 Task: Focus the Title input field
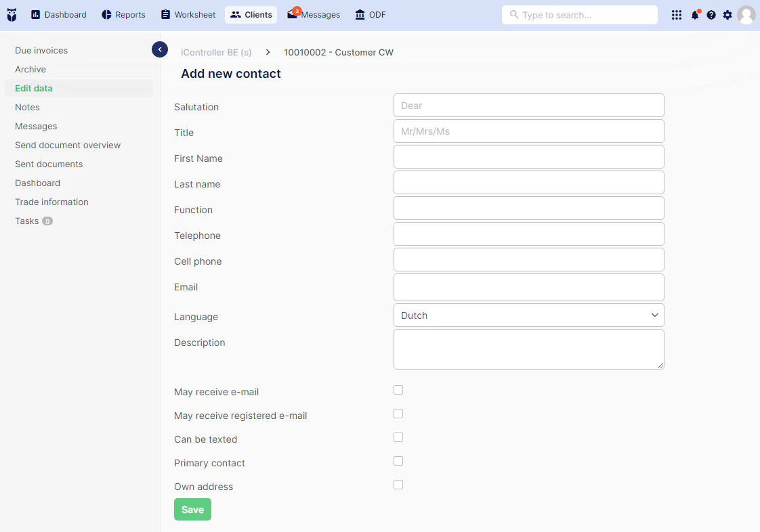(529, 131)
